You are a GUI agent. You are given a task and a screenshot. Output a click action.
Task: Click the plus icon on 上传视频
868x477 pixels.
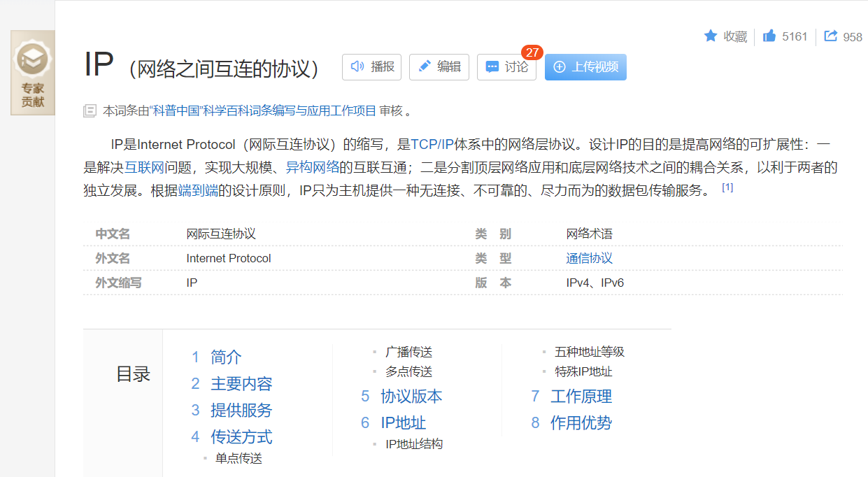pyautogui.click(x=561, y=67)
